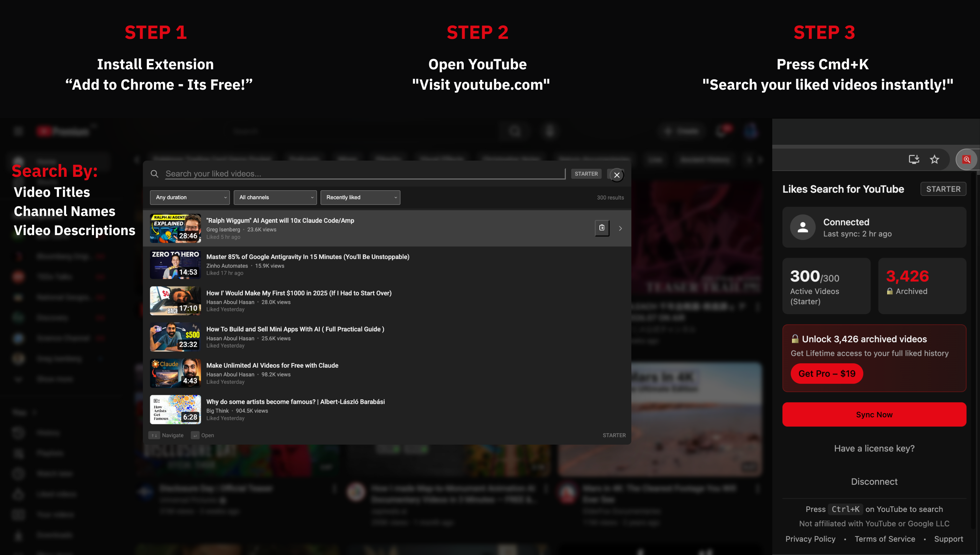The width and height of the screenshot is (980, 555).
Task: Click the YouTube search icon in top bar
Action: [514, 131]
